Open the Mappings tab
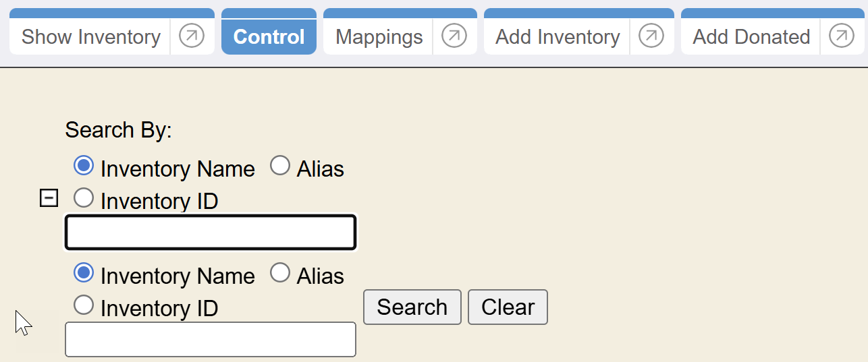 [x=379, y=37]
